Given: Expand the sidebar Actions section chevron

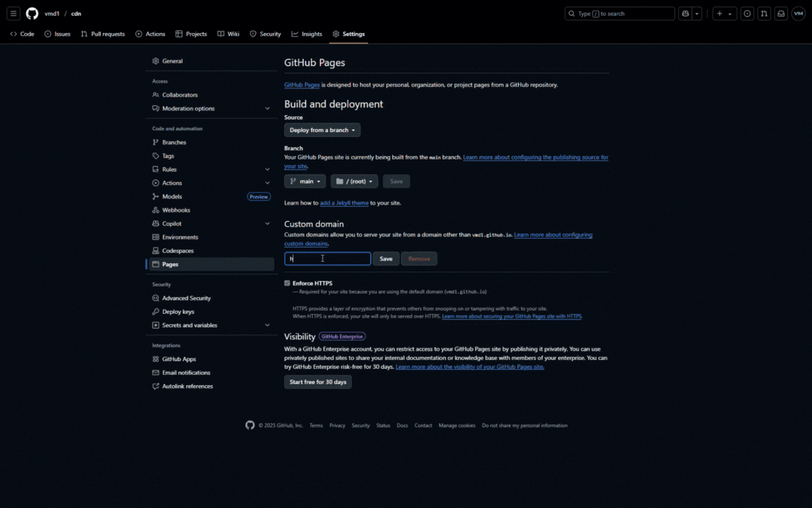Looking at the screenshot, I should coord(267,183).
